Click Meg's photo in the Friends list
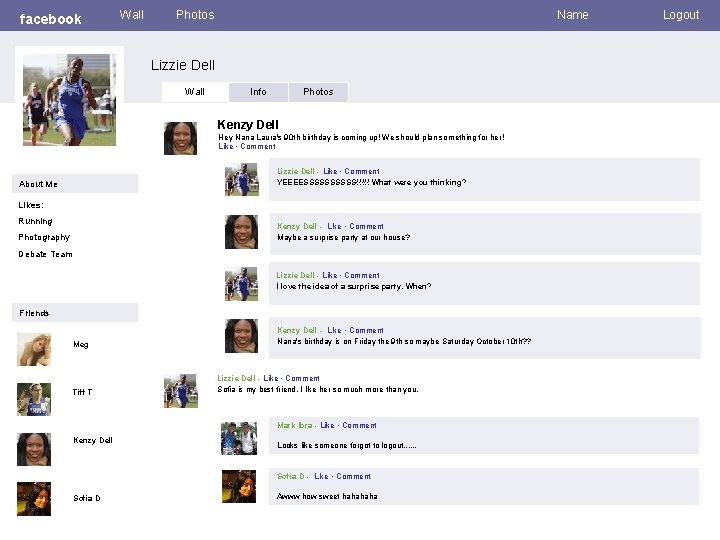The width and height of the screenshot is (720, 540). tap(34, 350)
